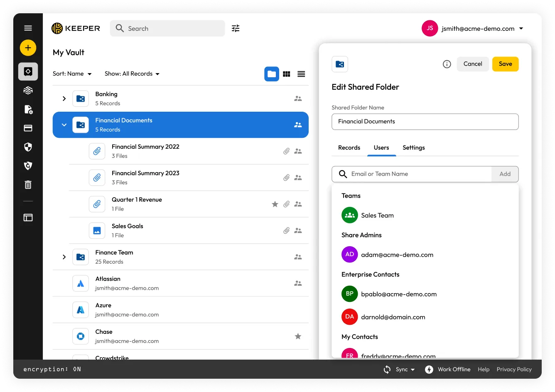Switch to grid view icon

pos(287,74)
